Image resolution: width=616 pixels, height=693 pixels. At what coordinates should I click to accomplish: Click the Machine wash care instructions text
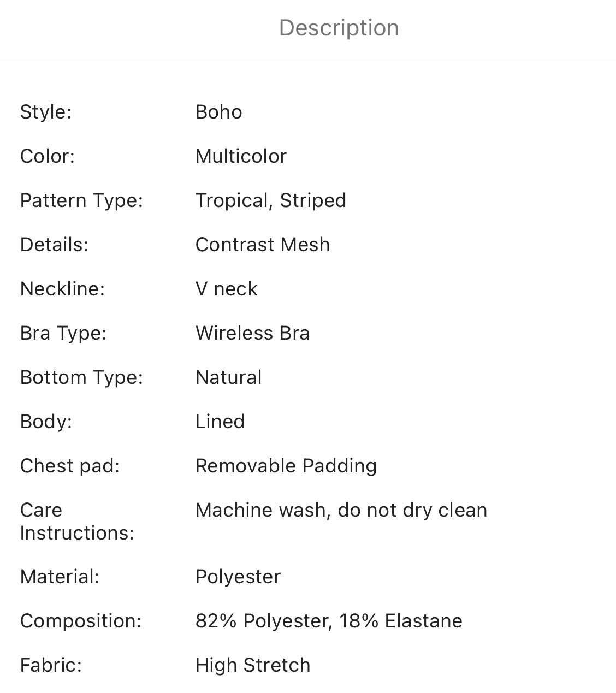(x=341, y=510)
